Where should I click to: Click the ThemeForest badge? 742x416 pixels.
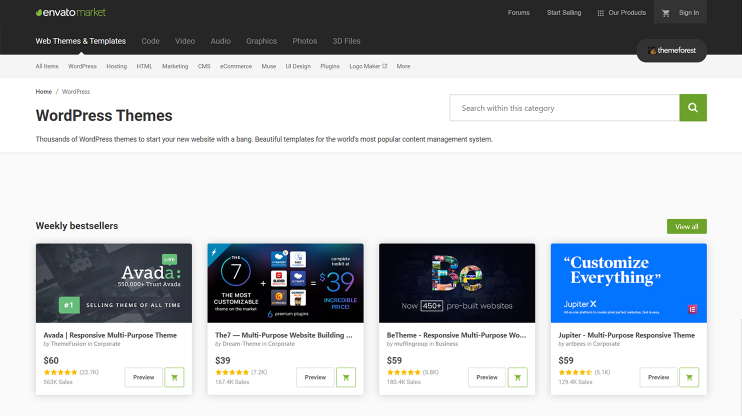coord(671,50)
